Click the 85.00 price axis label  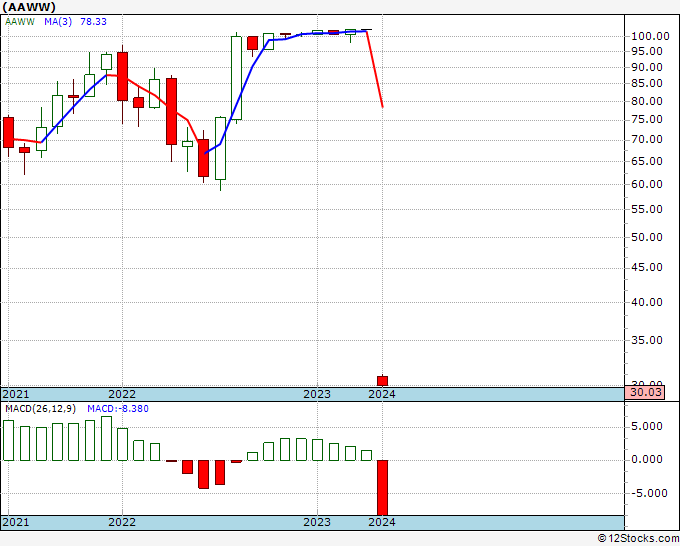click(647, 83)
